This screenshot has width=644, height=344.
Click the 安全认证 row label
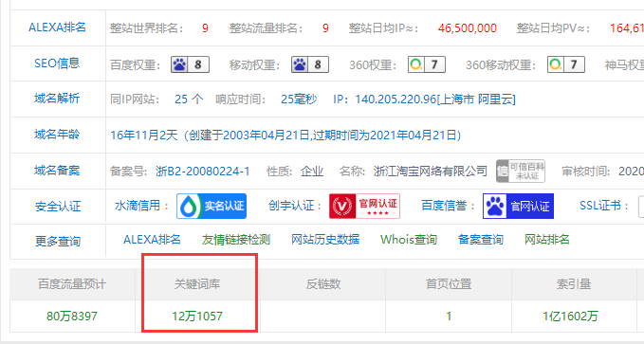[58, 207]
